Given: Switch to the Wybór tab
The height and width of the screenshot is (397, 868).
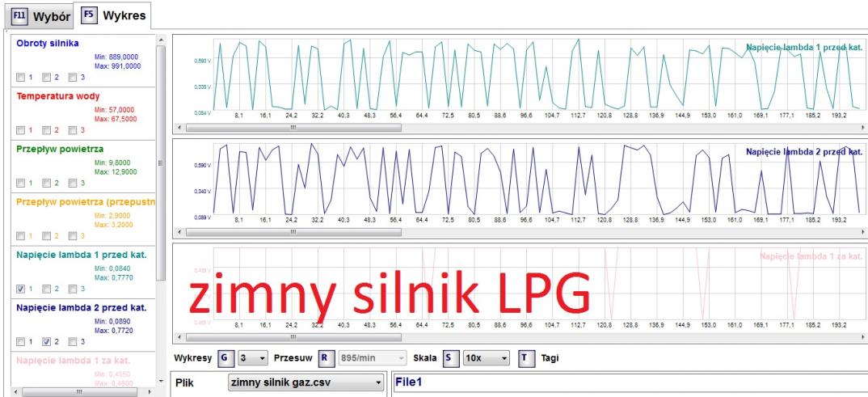Looking at the screenshot, I should click(x=40, y=16).
